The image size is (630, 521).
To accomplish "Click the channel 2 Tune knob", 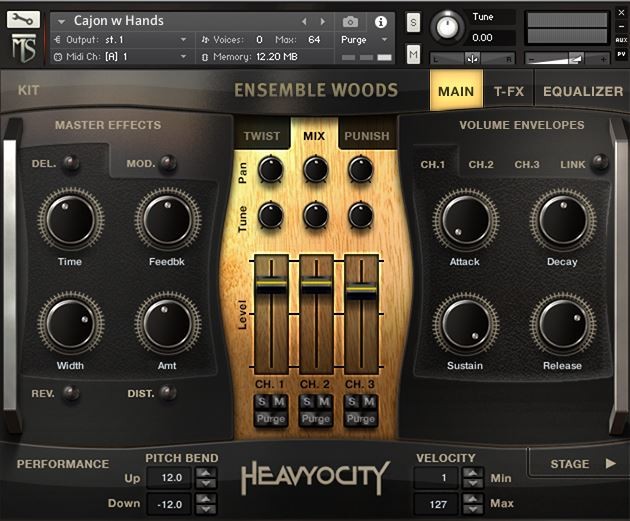I will (x=316, y=215).
